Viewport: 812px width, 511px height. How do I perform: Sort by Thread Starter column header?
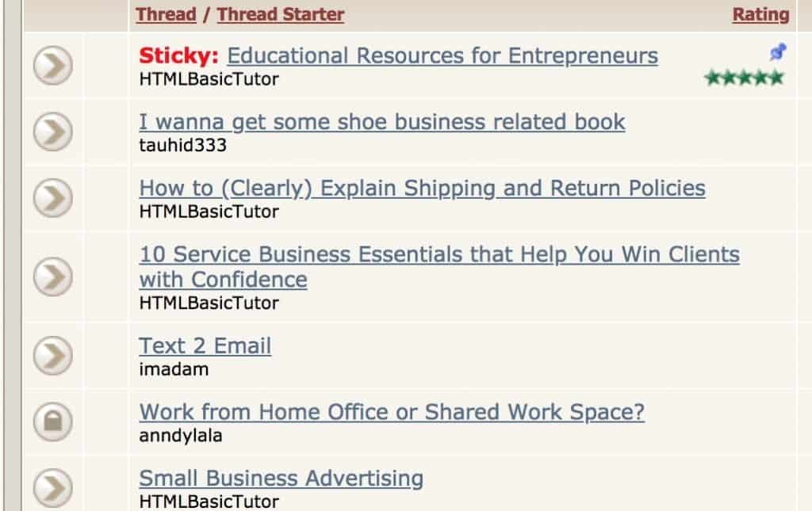coord(281,14)
